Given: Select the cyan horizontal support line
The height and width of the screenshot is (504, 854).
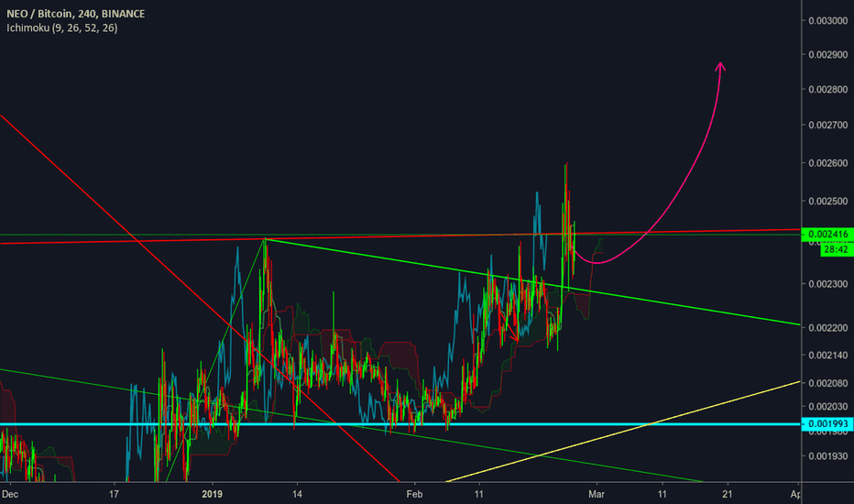Looking at the screenshot, I should tap(400, 424).
